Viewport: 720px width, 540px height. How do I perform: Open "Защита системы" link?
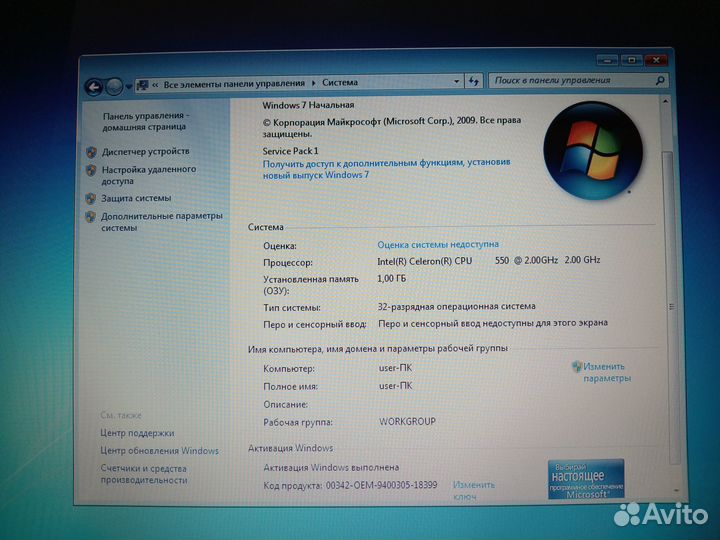[x=136, y=198]
